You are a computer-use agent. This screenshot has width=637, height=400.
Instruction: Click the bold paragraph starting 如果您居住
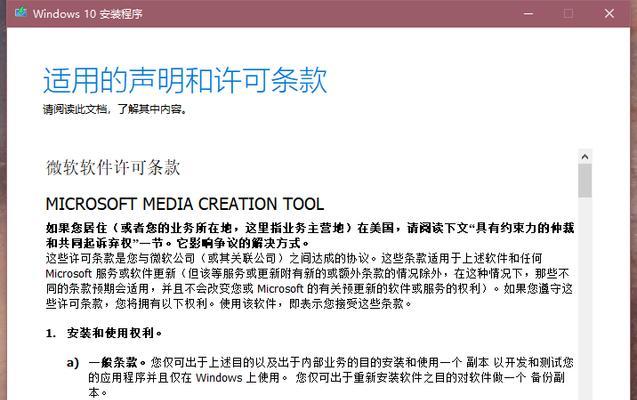click(310, 236)
